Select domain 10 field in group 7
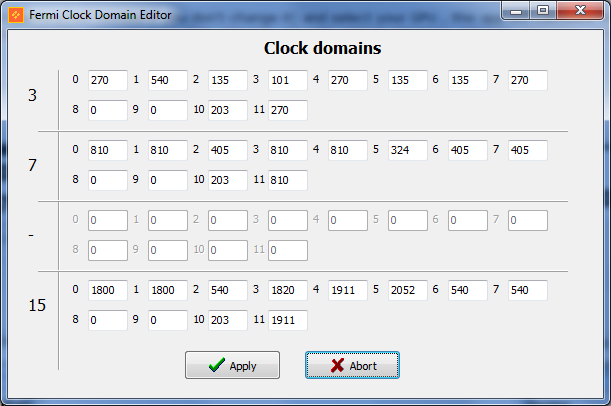The image size is (611, 406). pyautogui.click(x=228, y=180)
